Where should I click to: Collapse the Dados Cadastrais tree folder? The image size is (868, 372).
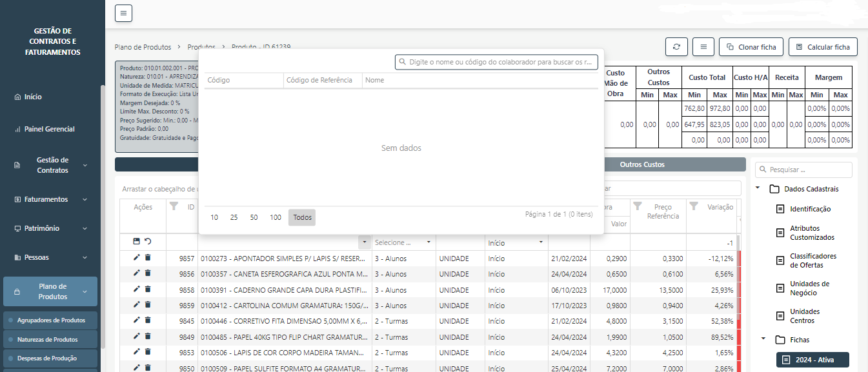758,189
